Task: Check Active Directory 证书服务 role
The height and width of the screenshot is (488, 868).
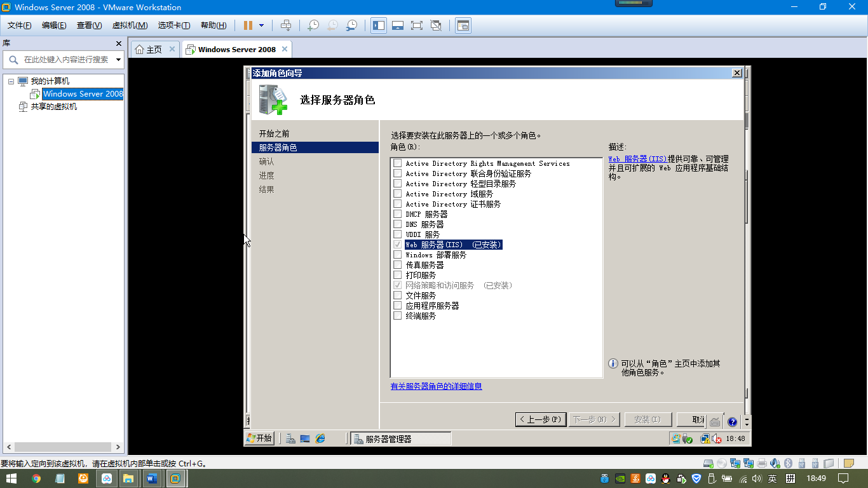Action: point(398,204)
